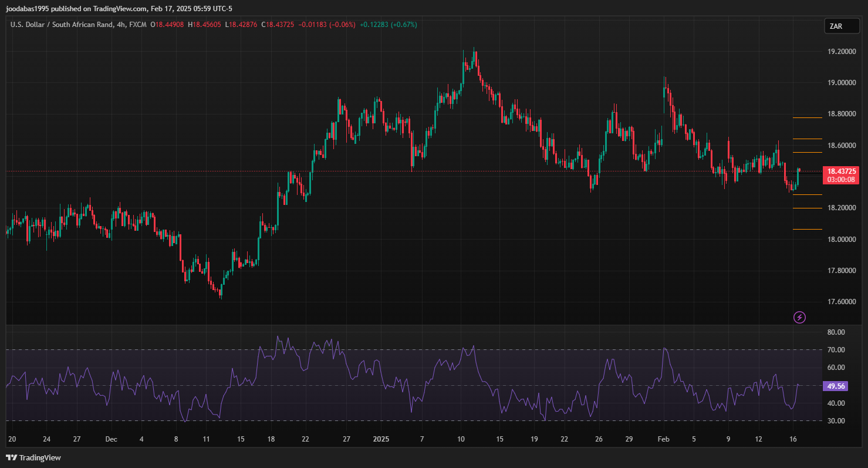The image size is (868, 468).
Task: Click the 03:00:08 bar countdown
Action: tap(841, 180)
